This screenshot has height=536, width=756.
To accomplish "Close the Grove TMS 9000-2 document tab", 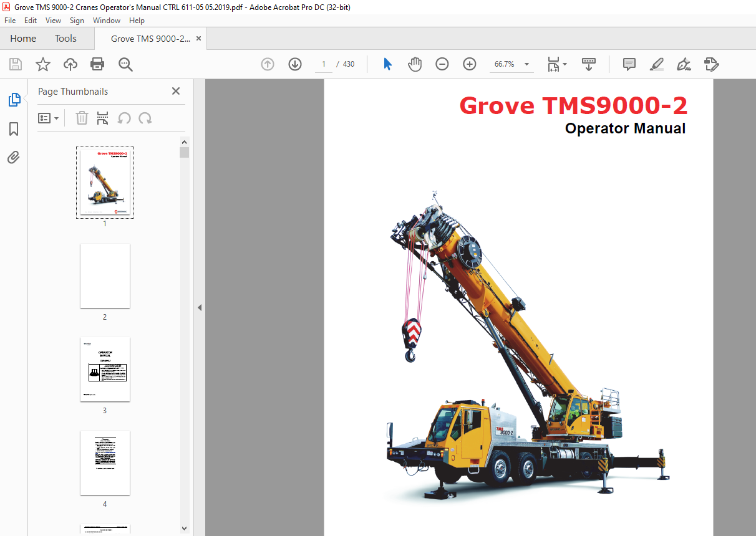I will (198, 39).
